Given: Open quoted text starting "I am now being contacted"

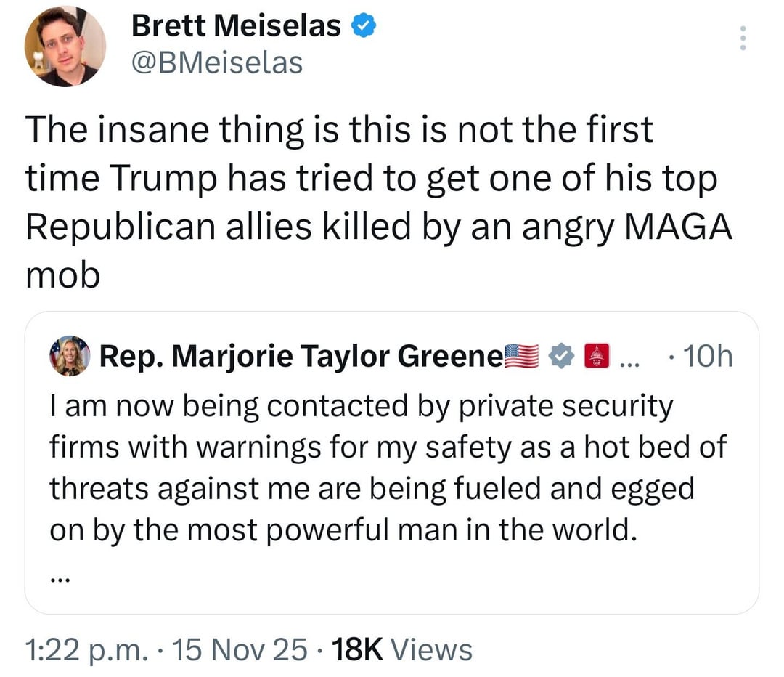Looking at the screenshot, I should pyautogui.click(x=361, y=408).
